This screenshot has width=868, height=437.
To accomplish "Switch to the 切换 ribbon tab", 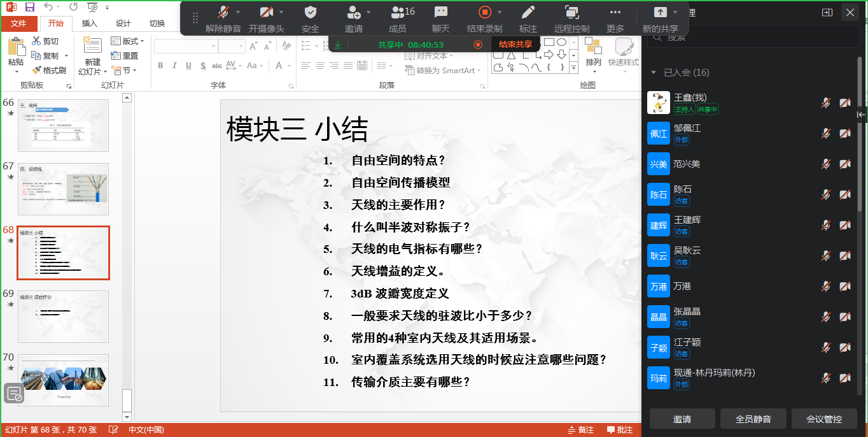I will pyautogui.click(x=157, y=24).
